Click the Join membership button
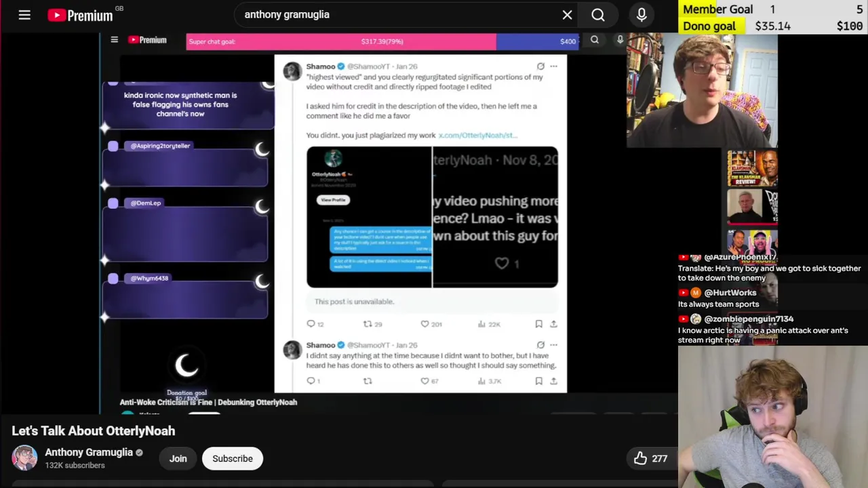Viewport: 868px width, 488px height. point(178,458)
